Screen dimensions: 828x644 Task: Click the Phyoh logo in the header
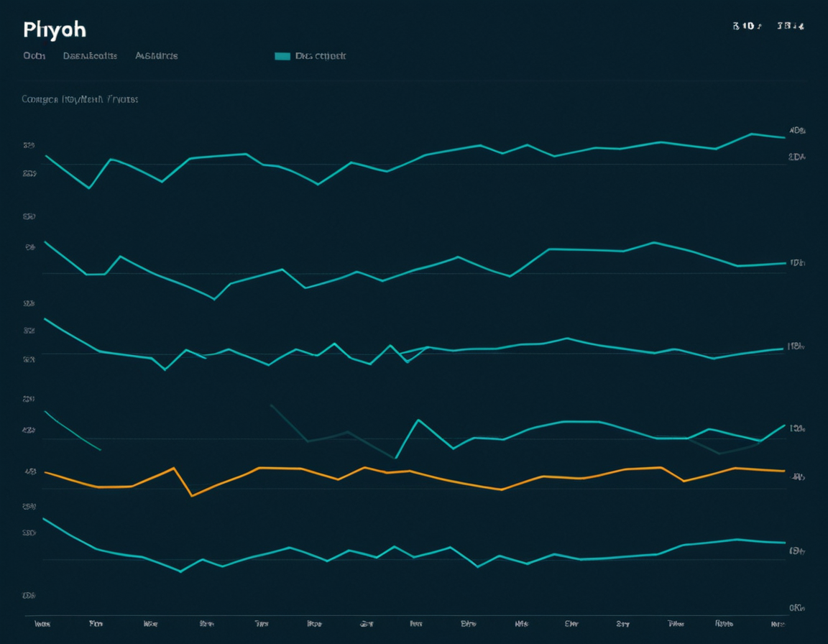pos(54,30)
